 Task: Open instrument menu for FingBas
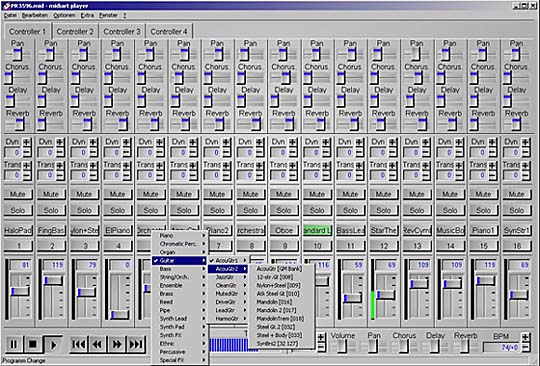click(51, 230)
